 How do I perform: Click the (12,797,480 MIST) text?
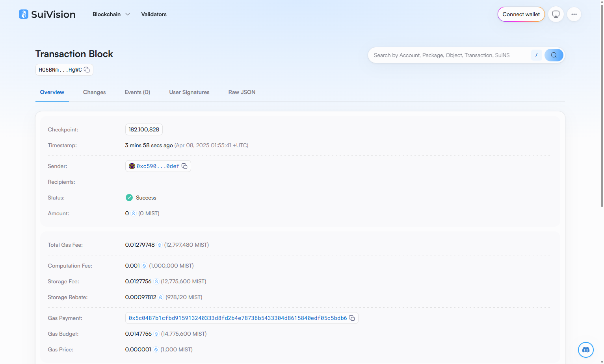click(x=186, y=245)
